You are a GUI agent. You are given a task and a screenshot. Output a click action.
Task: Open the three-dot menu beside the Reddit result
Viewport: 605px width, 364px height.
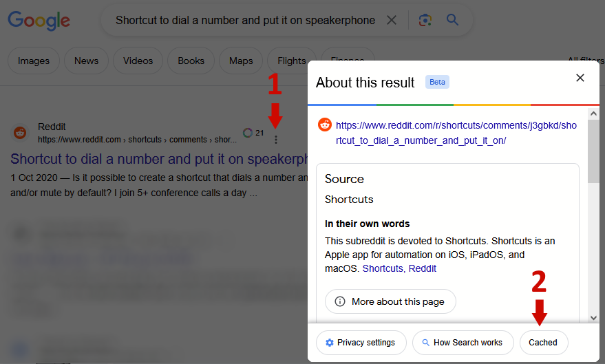tap(275, 140)
